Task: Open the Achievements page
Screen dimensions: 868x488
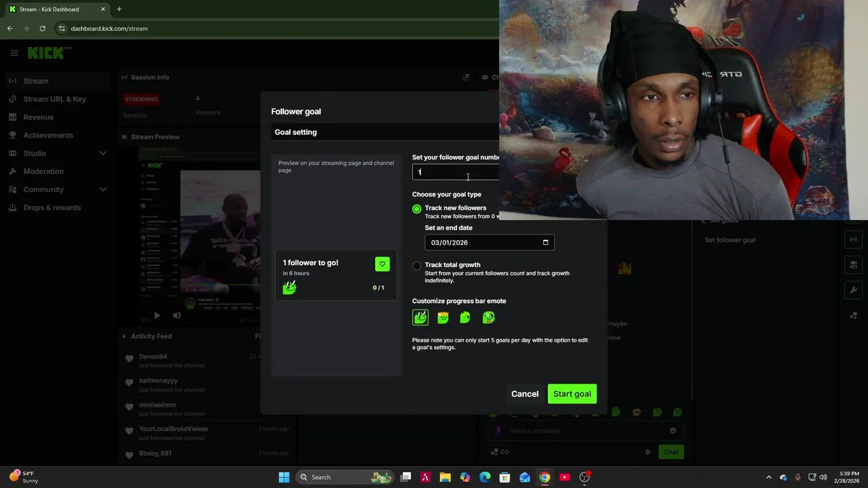Action: 48,135
